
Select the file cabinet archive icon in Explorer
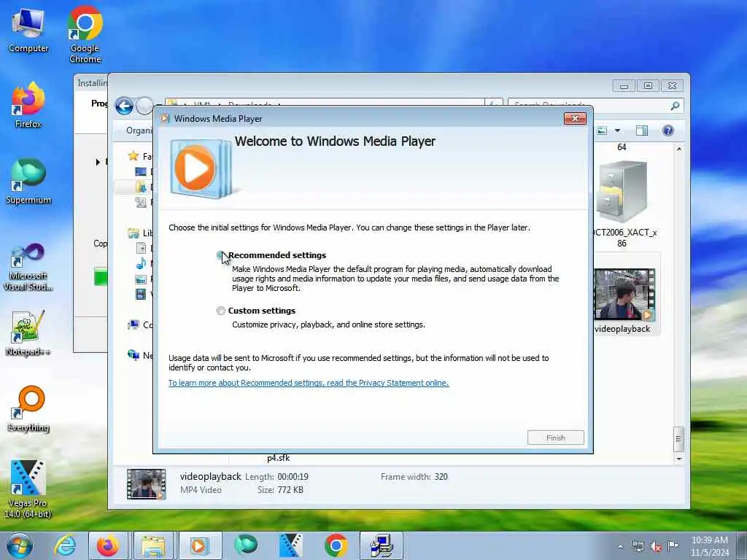(x=622, y=192)
